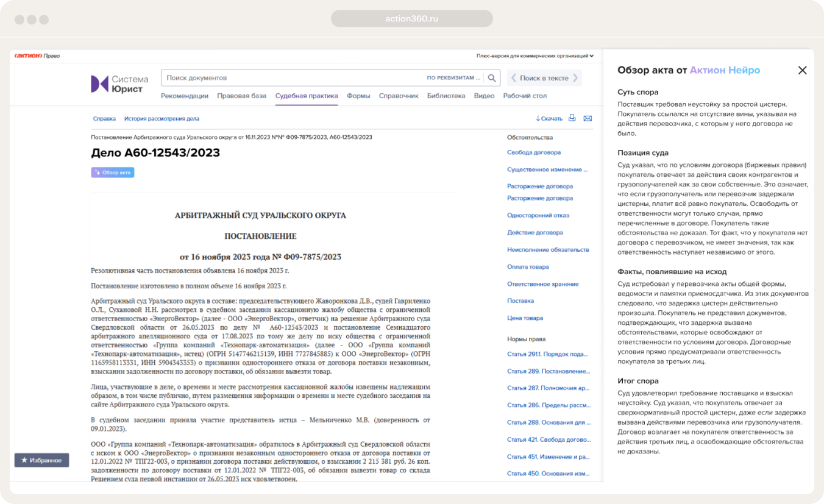Open Существенное изменение circumstance link

548,169
